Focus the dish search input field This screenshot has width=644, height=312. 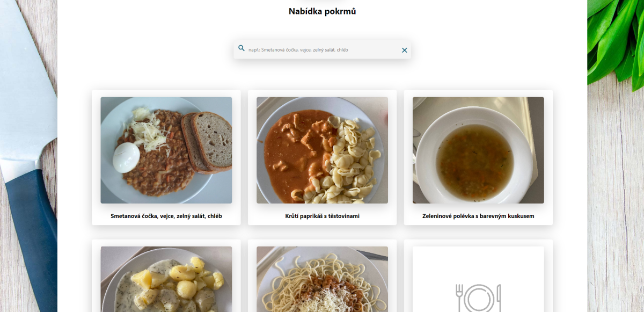[x=322, y=50]
